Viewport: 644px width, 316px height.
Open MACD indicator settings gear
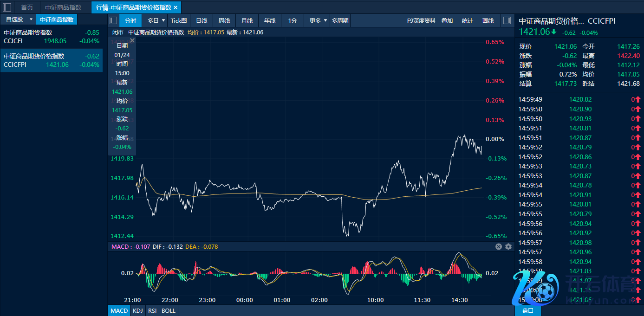point(508,247)
